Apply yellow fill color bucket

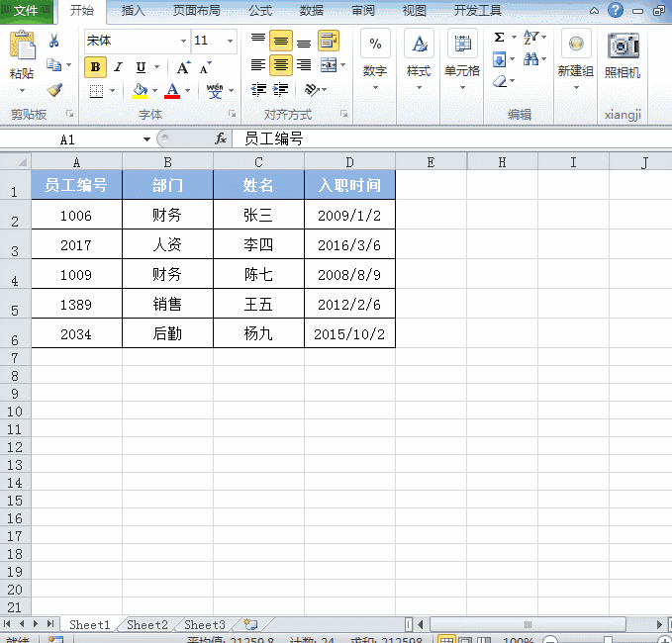pyautogui.click(x=140, y=91)
